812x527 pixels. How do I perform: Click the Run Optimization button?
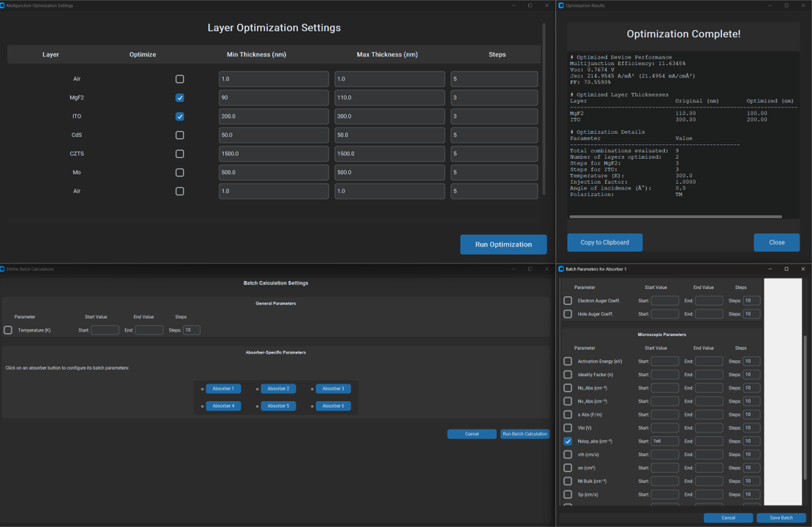[503, 244]
